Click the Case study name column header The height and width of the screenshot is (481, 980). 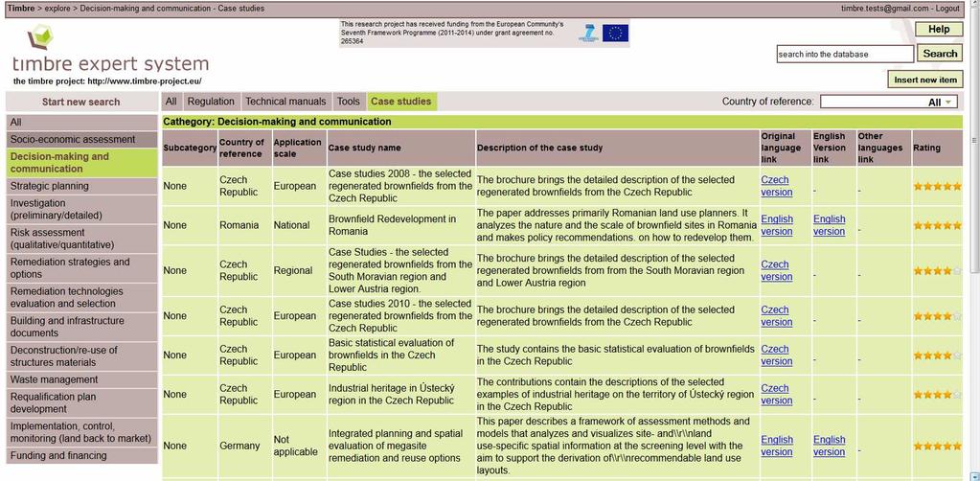400,149
